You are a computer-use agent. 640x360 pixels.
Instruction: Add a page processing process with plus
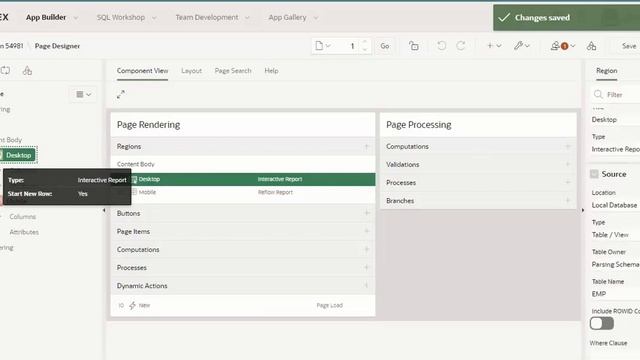click(x=567, y=182)
